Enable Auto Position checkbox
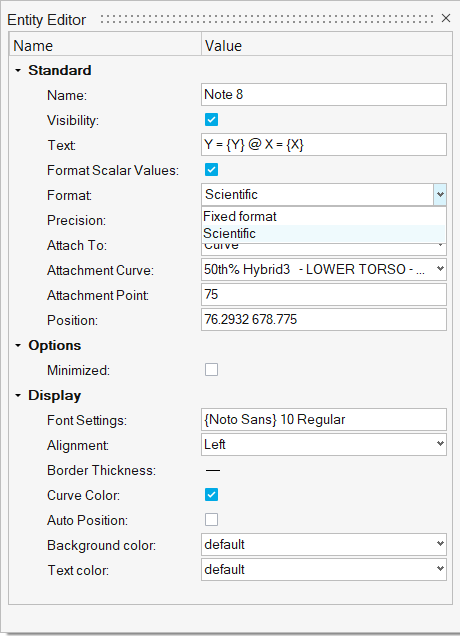The width and height of the screenshot is (460, 636). (211, 520)
